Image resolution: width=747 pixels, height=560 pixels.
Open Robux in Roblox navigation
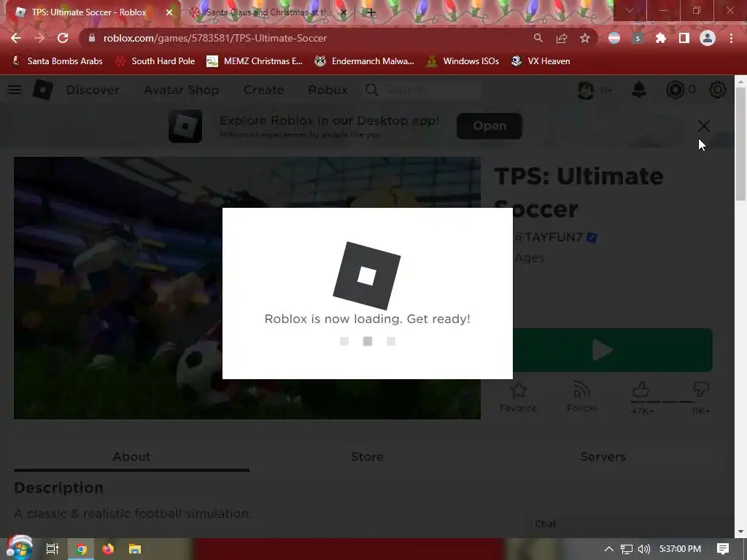point(328,90)
